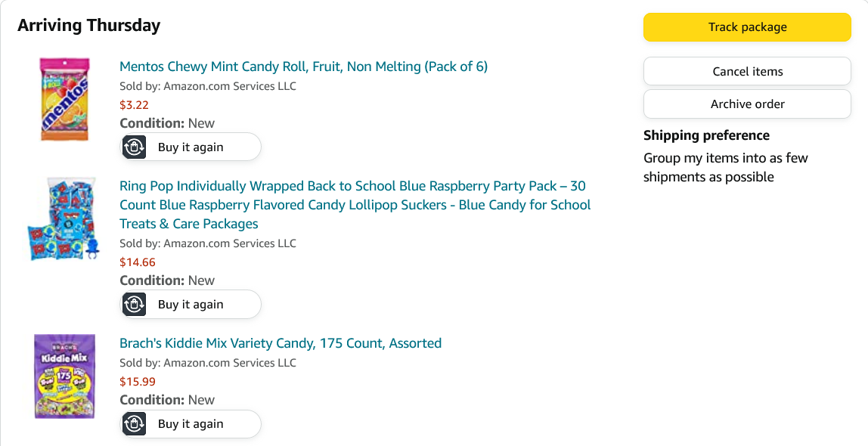Image resolution: width=868 pixels, height=446 pixels.
Task: Click the $14.66 Ring Pop price
Action: pyautogui.click(x=137, y=262)
